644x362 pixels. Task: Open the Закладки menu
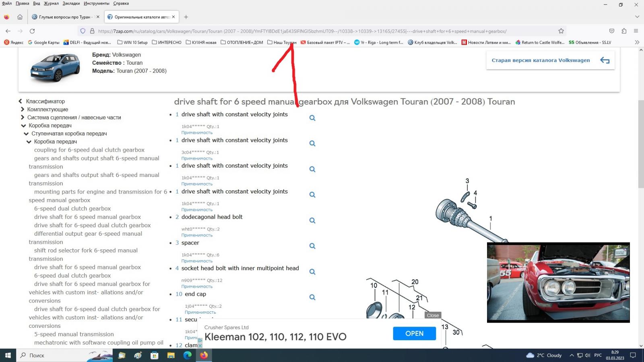(71, 3)
